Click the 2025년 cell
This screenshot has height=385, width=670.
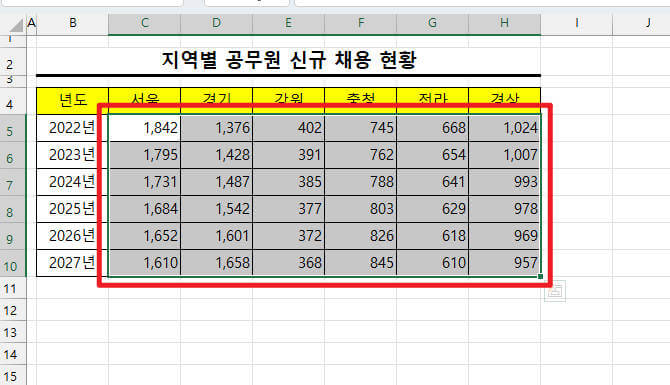click(x=73, y=209)
